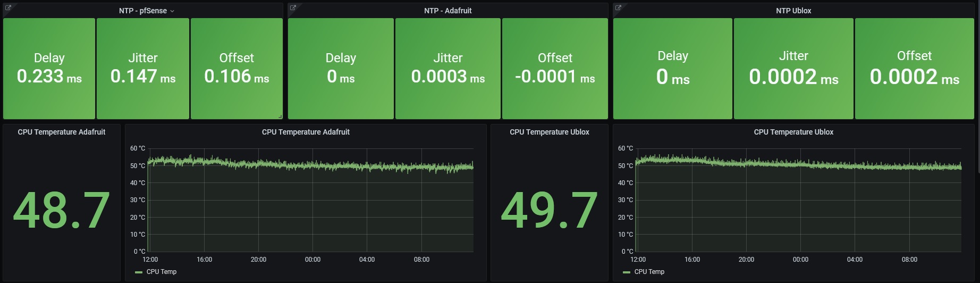The height and width of the screenshot is (283, 980).
Task: Click the Ublox Offset 0.0002 ms tile
Action: 914,69
